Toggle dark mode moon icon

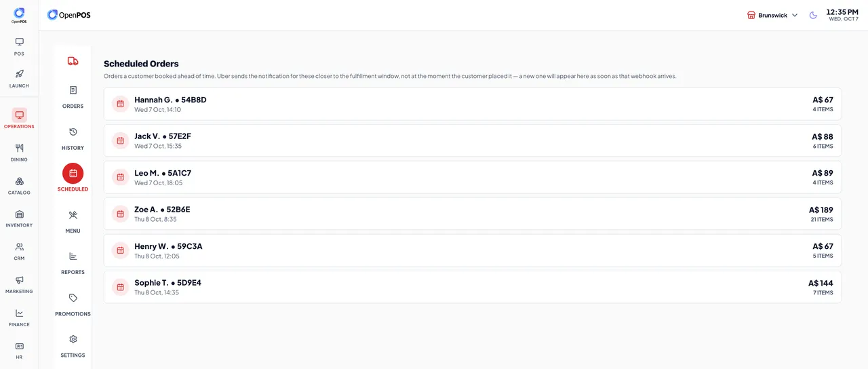coord(813,15)
